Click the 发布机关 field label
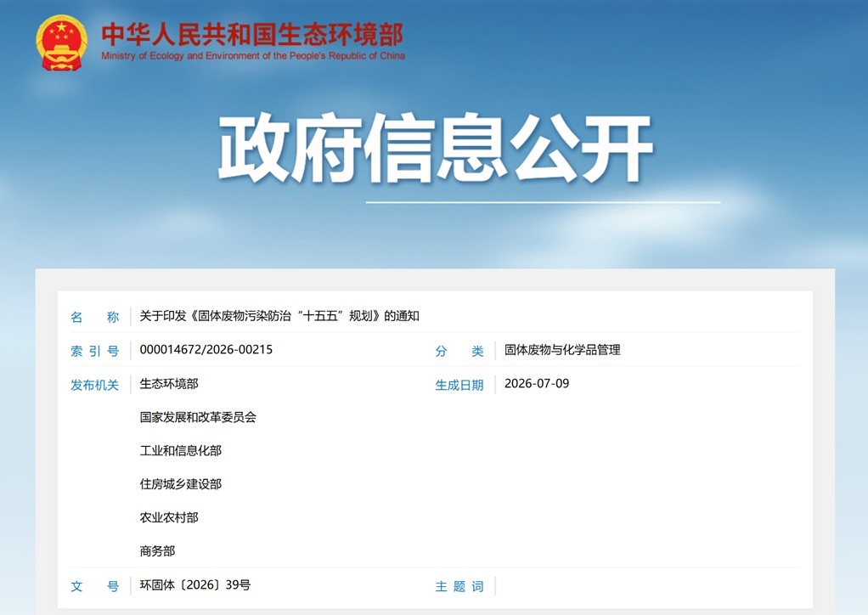 coord(94,385)
